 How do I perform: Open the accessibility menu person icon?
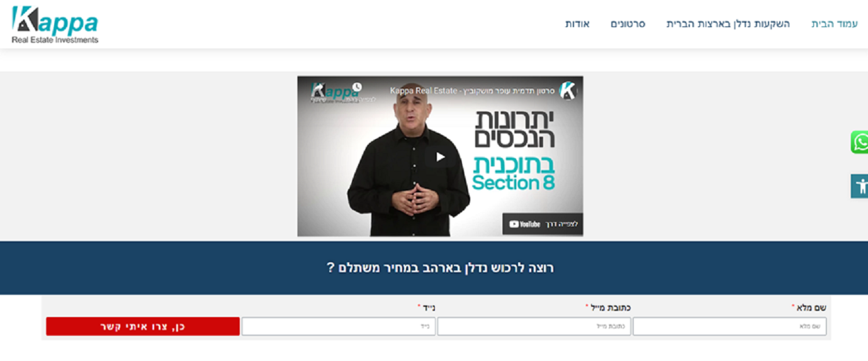coord(859,186)
